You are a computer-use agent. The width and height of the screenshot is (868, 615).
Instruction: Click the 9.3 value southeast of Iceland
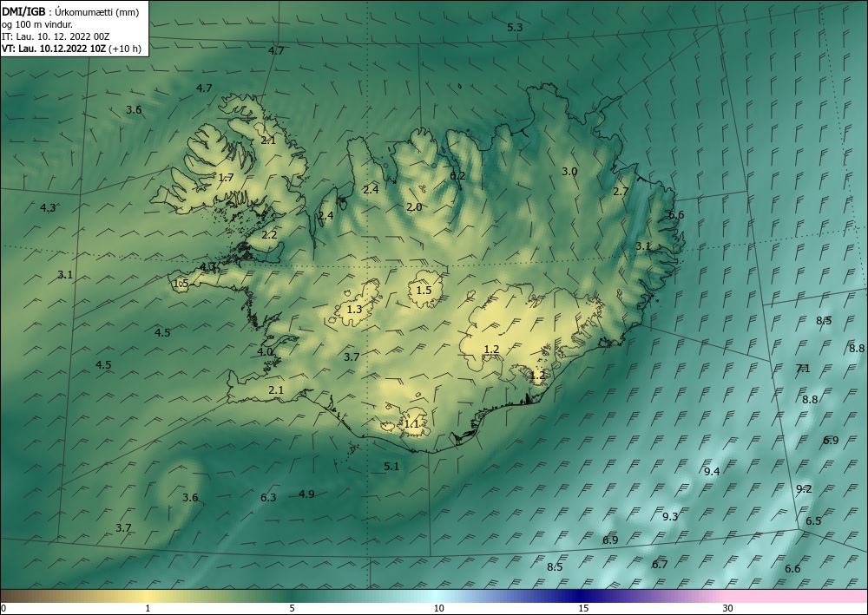(670, 517)
